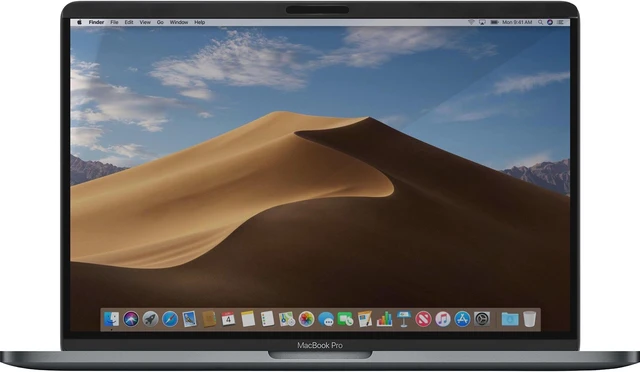
Task: Open Photos pinwheel icon in Dock
Action: [306, 319]
